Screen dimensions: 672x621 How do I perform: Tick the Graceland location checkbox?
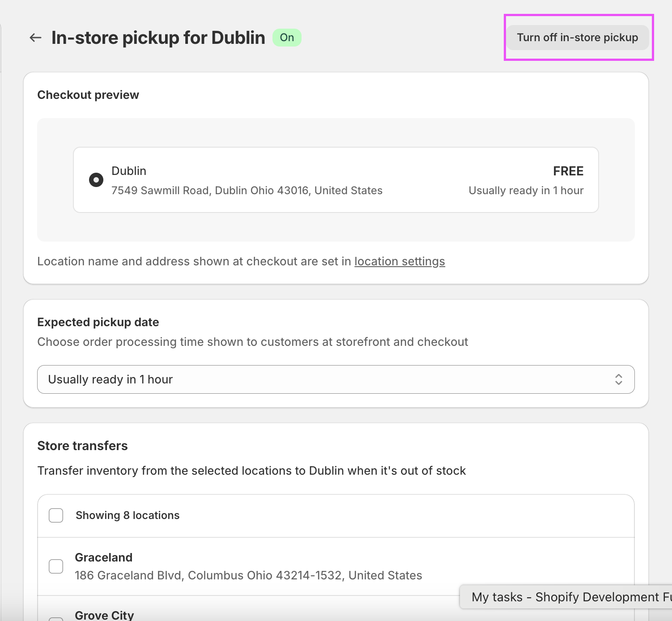click(x=56, y=566)
